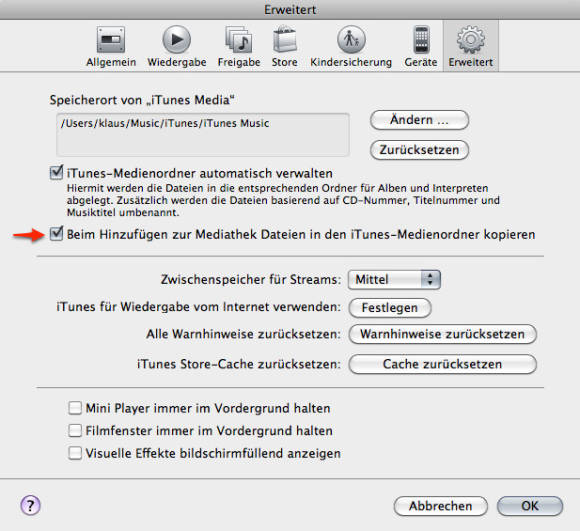Screen dimensions: 580x531
Task: Toggle iTunes-Medienordner automatisch verwalten checkbox
Action: point(57,173)
